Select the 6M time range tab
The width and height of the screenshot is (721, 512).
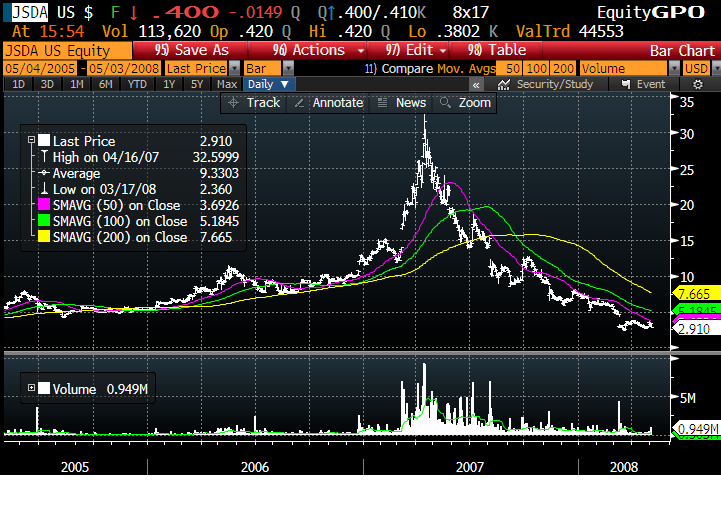click(x=106, y=85)
